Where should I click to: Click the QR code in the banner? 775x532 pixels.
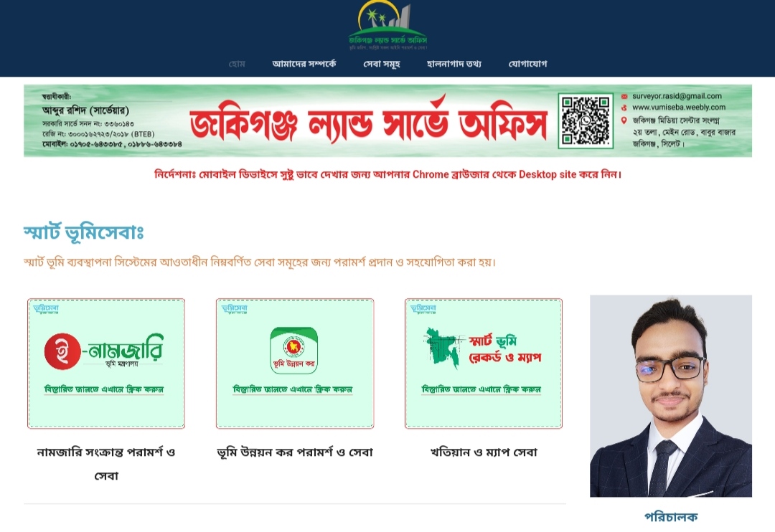[x=586, y=120]
